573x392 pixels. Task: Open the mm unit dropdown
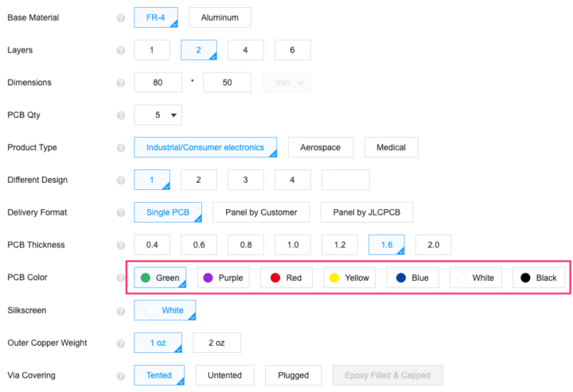click(x=287, y=83)
